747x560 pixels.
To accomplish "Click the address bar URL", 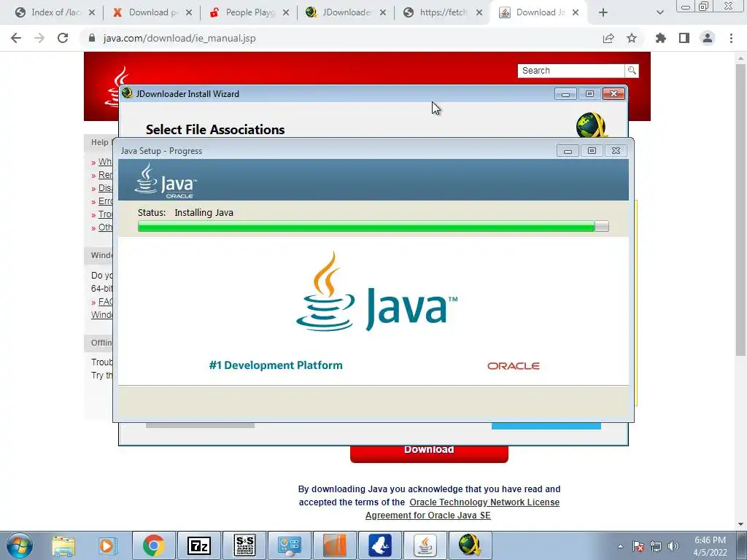I will tap(179, 38).
